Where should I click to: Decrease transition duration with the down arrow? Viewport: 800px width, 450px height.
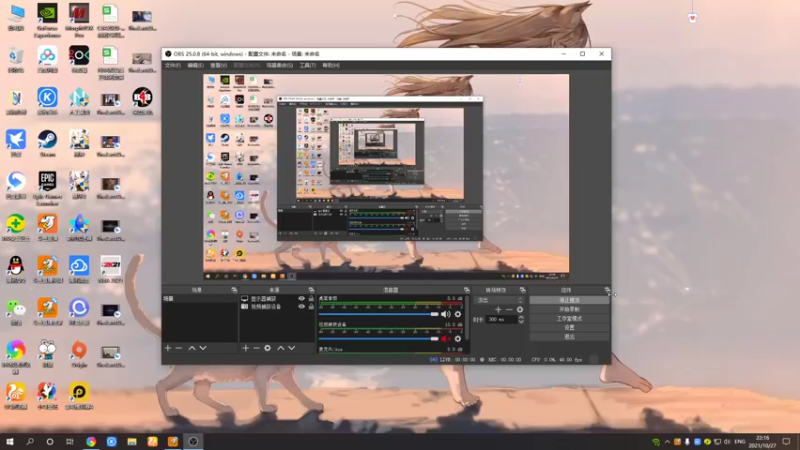point(521,322)
